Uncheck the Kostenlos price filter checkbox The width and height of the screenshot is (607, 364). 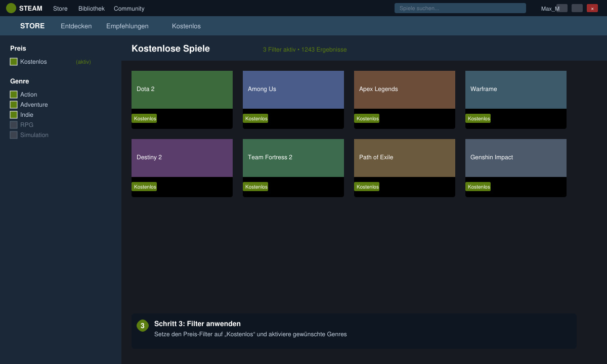point(14,62)
